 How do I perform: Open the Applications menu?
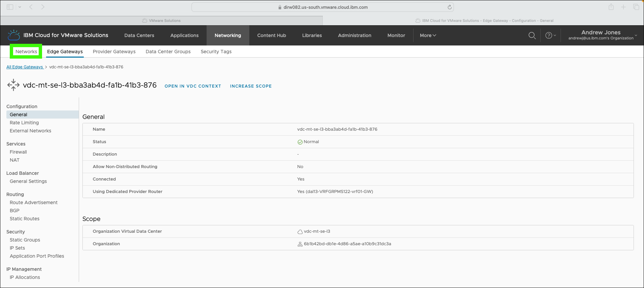click(x=184, y=35)
